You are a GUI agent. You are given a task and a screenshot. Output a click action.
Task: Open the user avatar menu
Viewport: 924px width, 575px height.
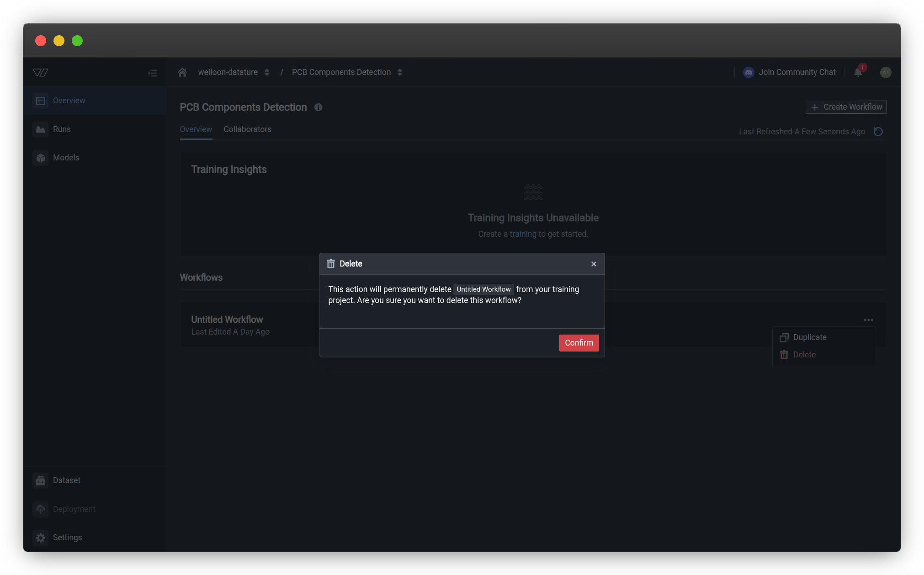(x=886, y=72)
